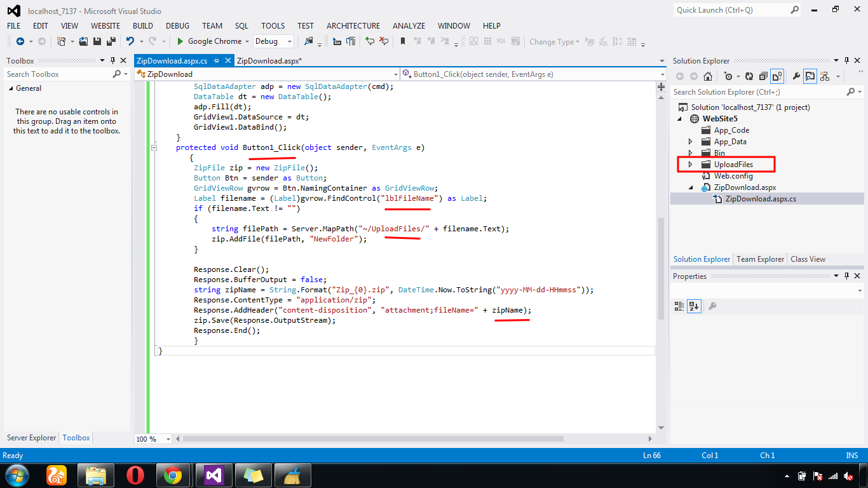Open the FILE menu
Viewport: 868px width, 488px height.
tap(14, 26)
